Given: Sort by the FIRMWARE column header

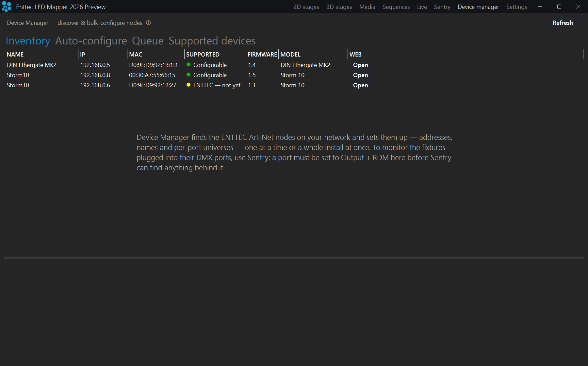Looking at the screenshot, I should 262,55.
